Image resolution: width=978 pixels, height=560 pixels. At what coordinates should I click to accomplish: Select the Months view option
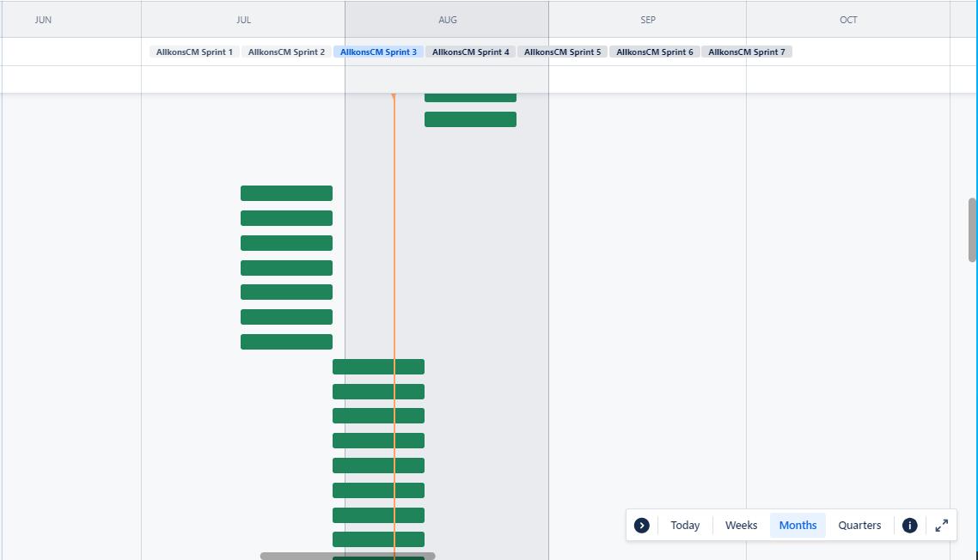[798, 525]
